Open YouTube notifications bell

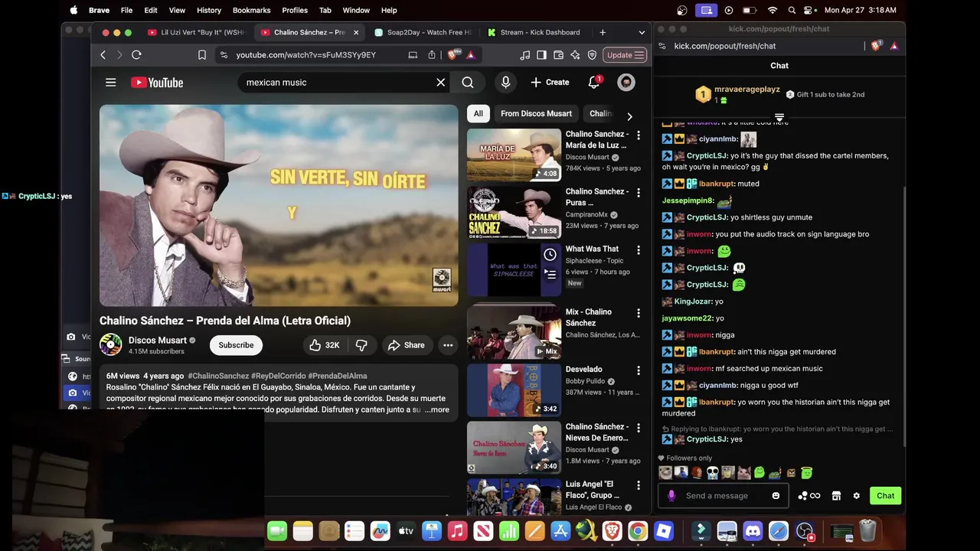[x=594, y=83]
